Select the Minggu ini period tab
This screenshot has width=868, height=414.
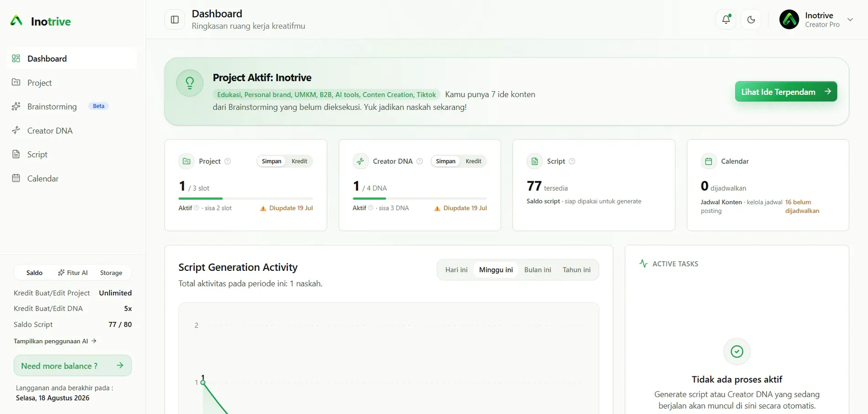pos(496,269)
